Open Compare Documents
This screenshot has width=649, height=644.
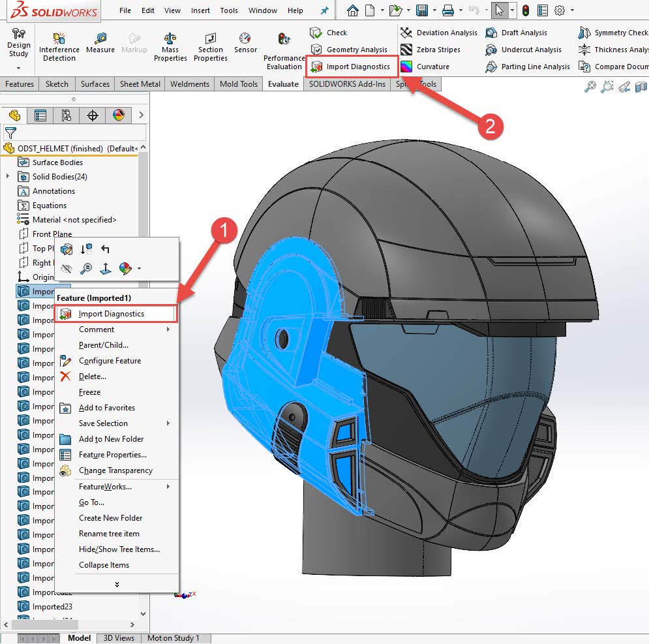(613, 67)
